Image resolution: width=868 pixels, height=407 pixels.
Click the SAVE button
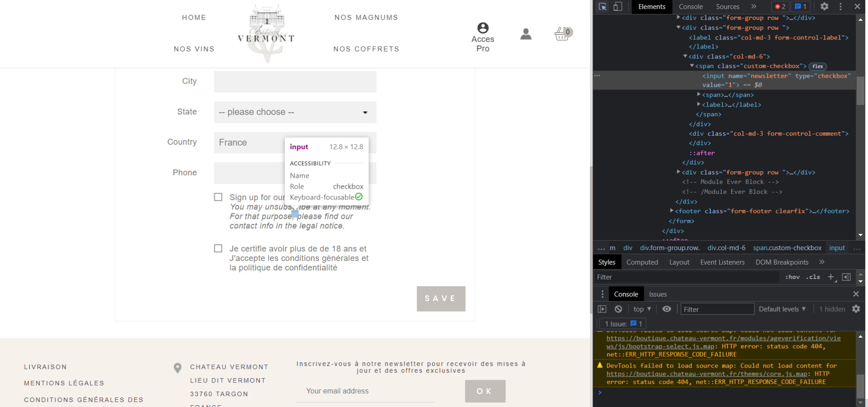441,298
